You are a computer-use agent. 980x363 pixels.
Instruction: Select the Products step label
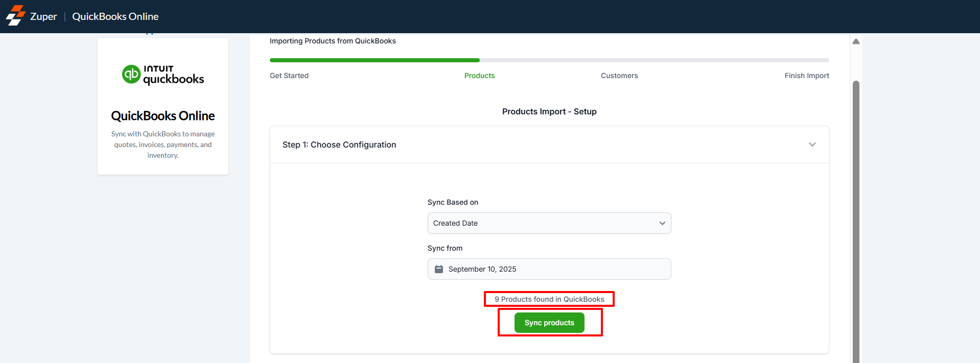coord(479,76)
